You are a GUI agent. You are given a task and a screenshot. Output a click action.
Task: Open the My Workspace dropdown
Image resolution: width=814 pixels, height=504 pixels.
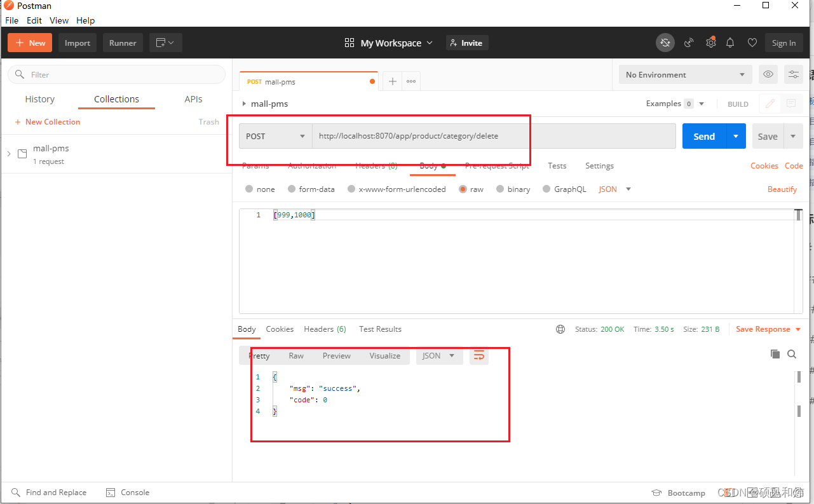[397, 43]
